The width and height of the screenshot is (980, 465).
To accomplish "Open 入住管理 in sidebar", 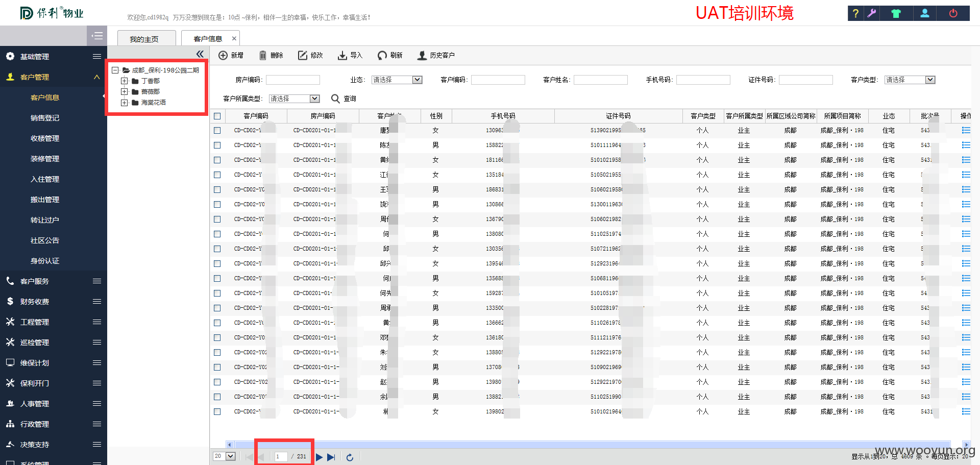I will point(45,179).
